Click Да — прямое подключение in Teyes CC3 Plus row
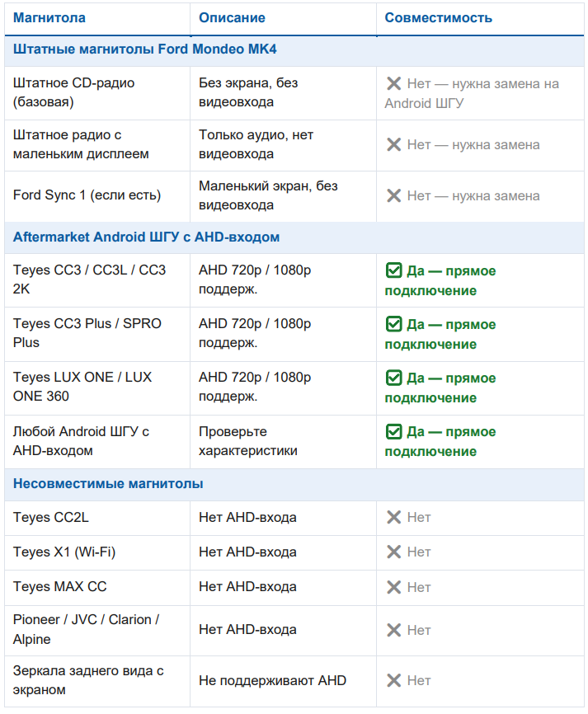This screenshot has height=714, width=588. (440, 334)
